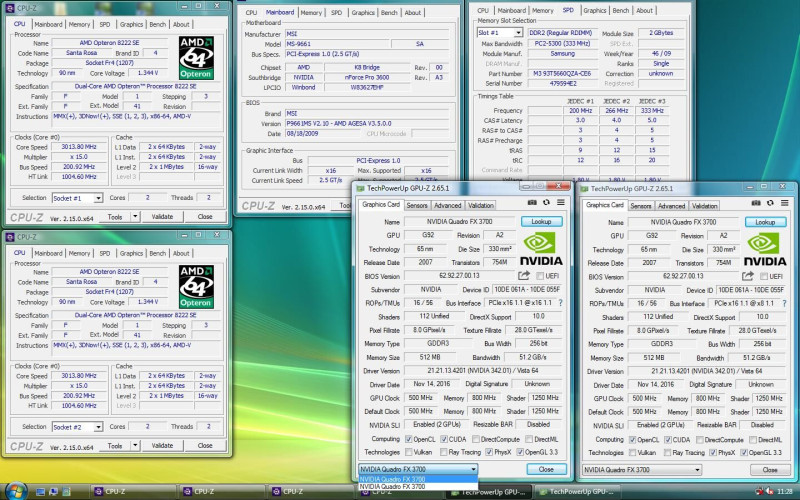Viewport: 800px width, 500px height.
Task: Click Lookup button in GPU-Z x8 1.1 window
Action: (765, 222)
